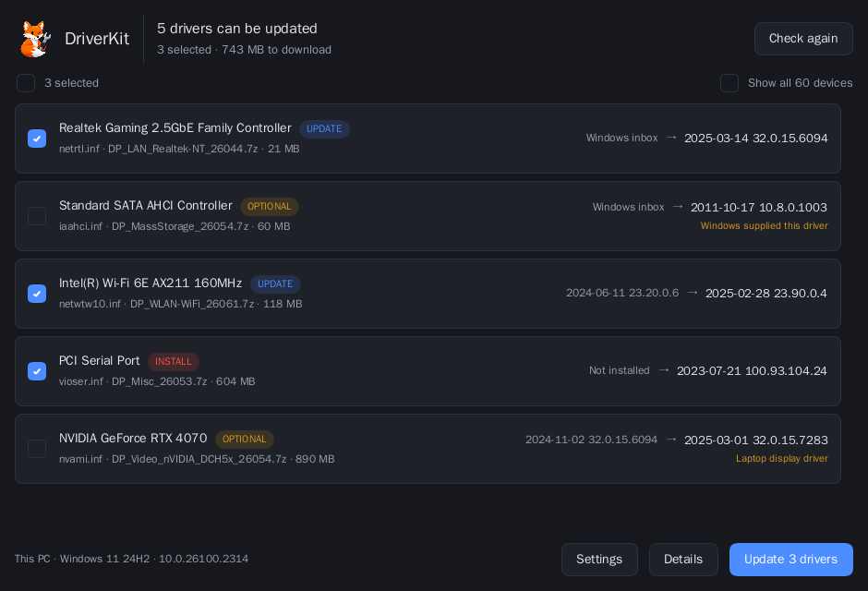This screenshot has width=868, height=591.
Task: Click the OPTIONAL badge on the SATA AHCI row
Action: (x=269, y=207)
